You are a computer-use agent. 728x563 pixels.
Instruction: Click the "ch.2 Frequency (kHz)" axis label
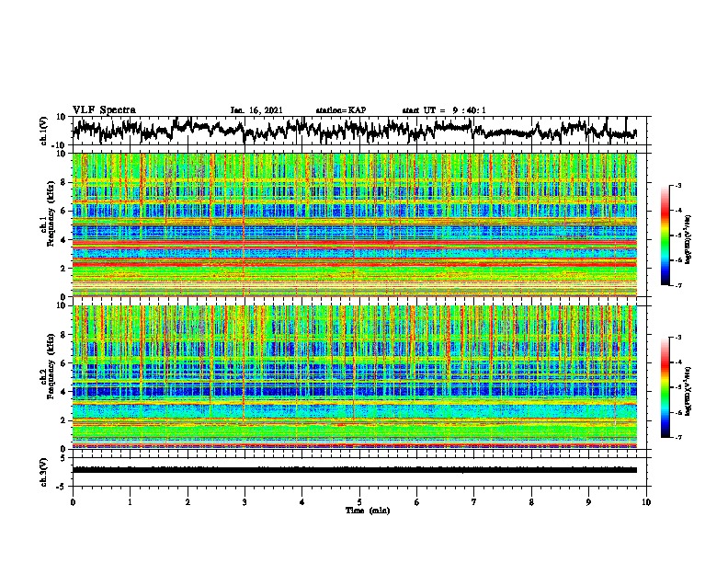(47, 366)
